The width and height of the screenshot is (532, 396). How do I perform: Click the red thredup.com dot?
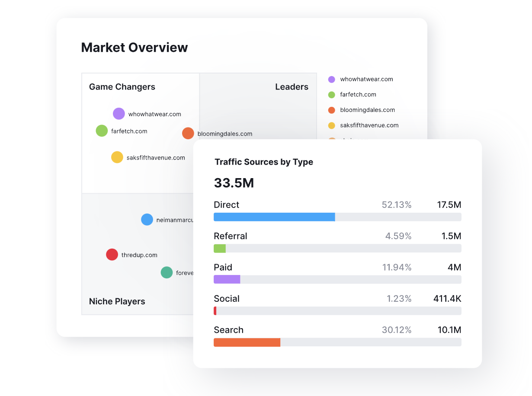coord(112,254)
